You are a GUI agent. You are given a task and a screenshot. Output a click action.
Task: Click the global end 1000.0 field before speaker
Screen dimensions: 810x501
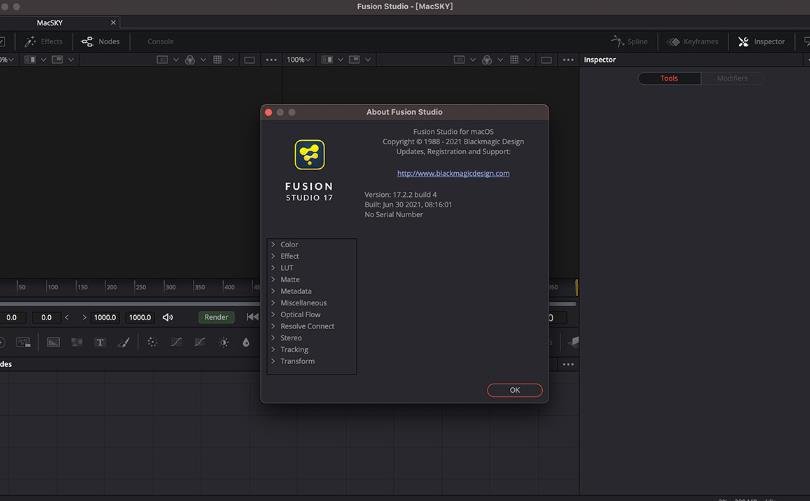[x=140, y=317]
